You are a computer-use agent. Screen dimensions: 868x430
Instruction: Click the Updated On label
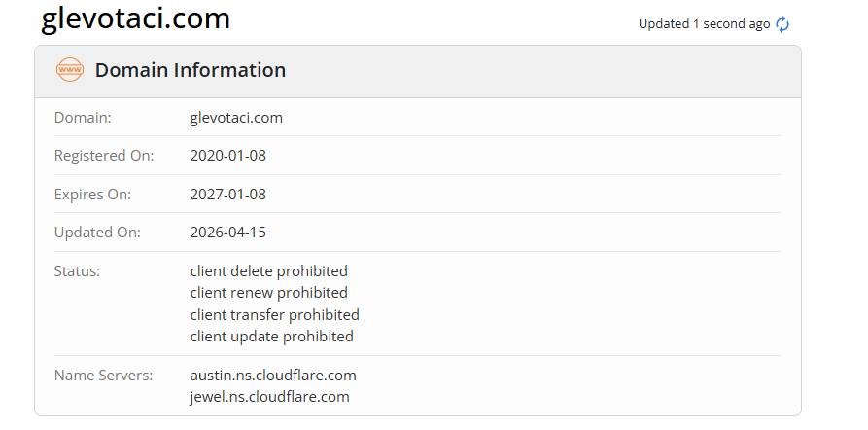pos(97,233)
